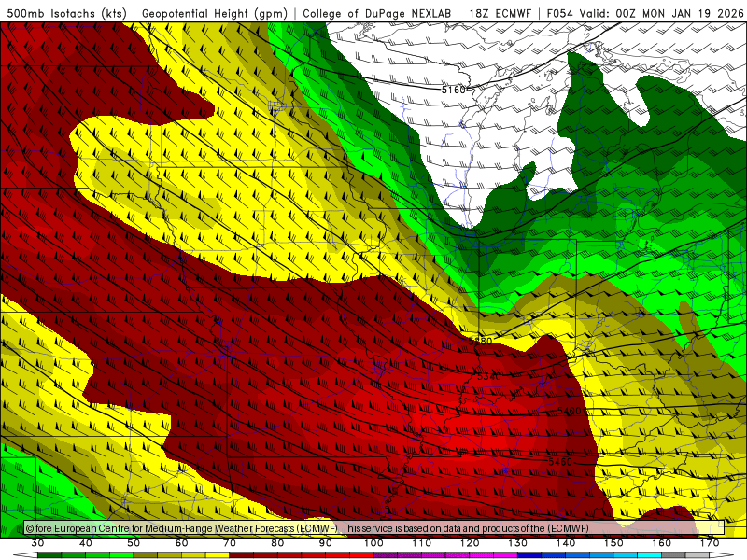Click the 50 tick label on color scale

(134, 543)
